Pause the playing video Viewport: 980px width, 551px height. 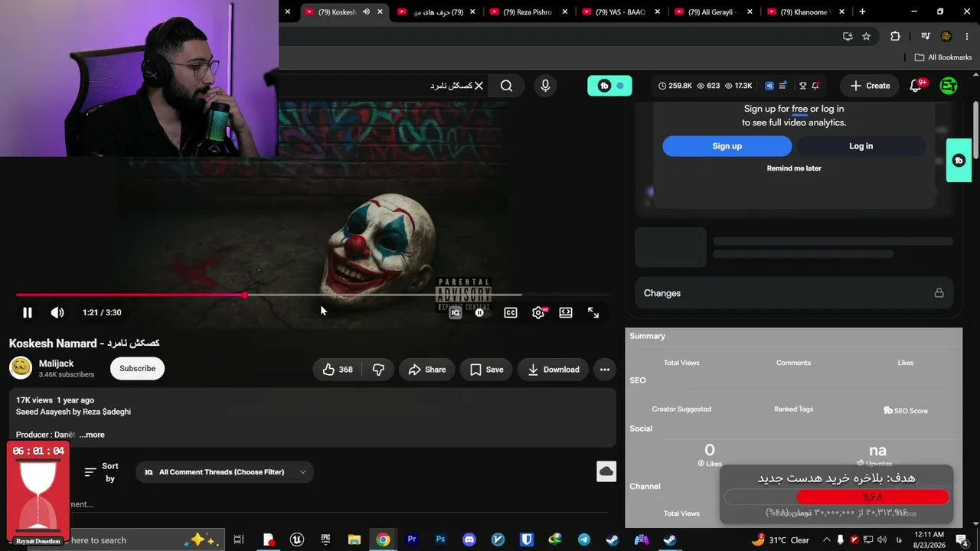[27, 312]
